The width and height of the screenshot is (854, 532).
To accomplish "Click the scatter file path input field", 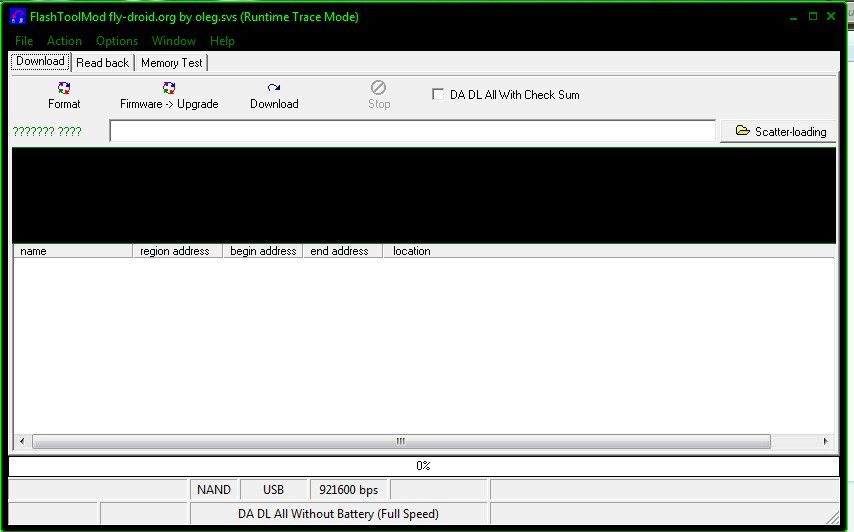I will tap(412, 131).
